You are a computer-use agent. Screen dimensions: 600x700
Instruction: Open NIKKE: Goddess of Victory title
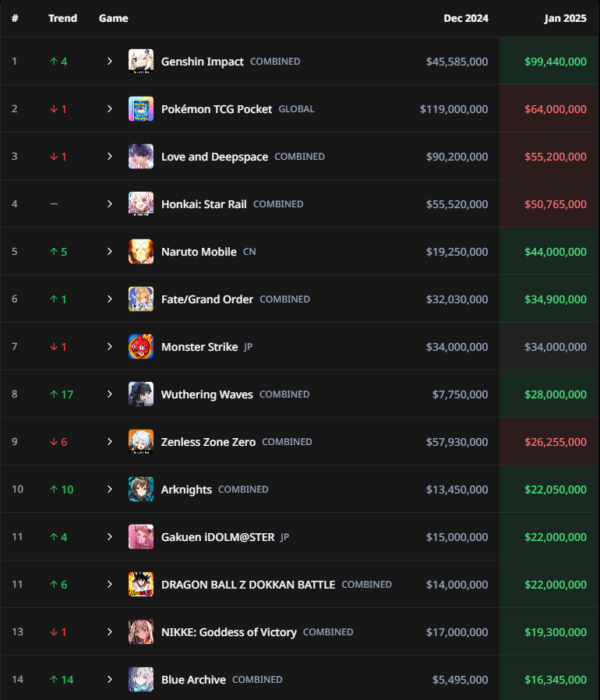228,632
